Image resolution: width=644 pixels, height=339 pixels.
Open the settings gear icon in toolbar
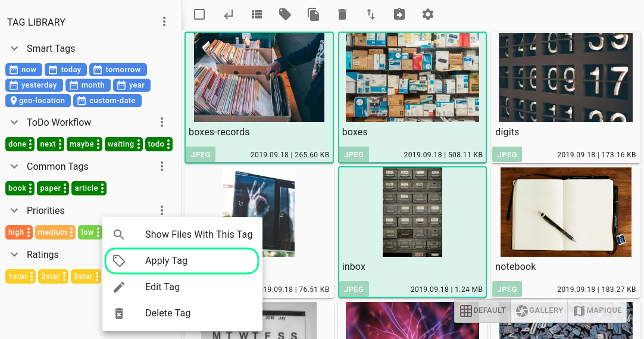coord(428,14)
